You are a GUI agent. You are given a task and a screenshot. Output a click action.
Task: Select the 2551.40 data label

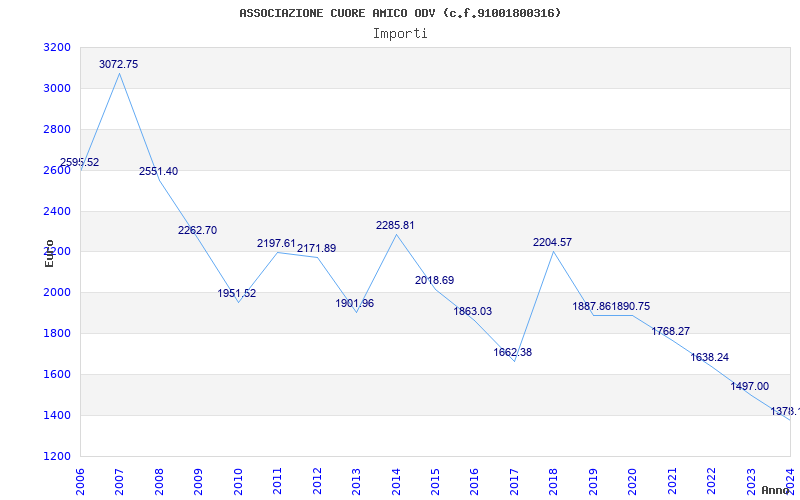tap(159, 171)
